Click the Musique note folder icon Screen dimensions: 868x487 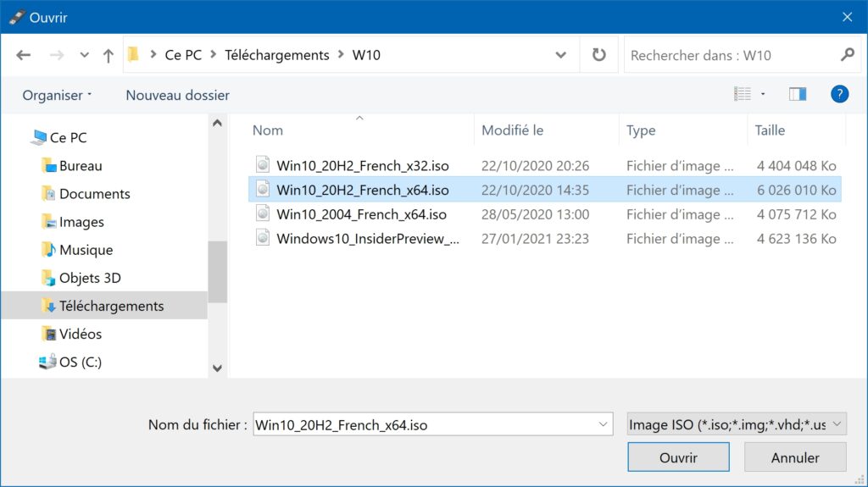coord(48,250)
